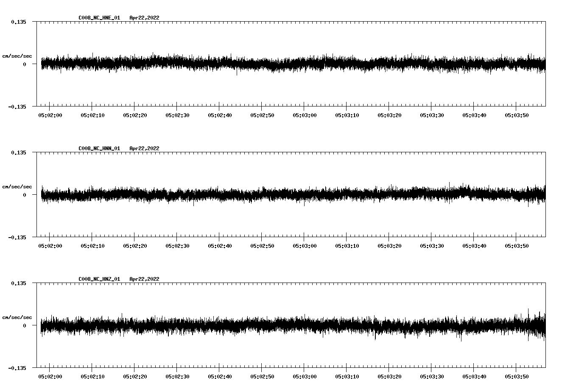Click the 05:02:30 time label under the HNE plot
The width and height of the screenshot is (576, 392).
tap(177, 115)
